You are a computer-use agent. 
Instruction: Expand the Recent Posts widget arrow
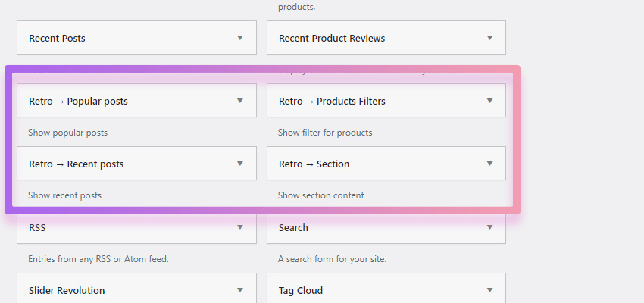click(240, 38)
